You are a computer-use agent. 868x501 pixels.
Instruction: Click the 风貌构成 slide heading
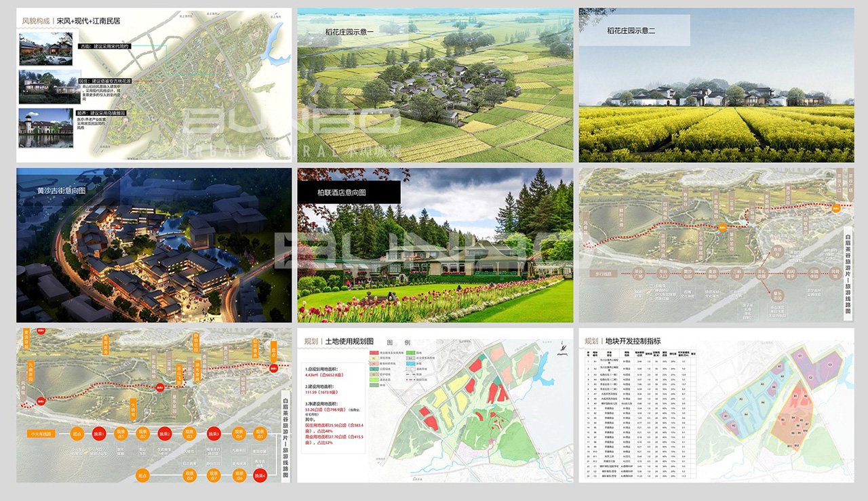click(37, 21)
